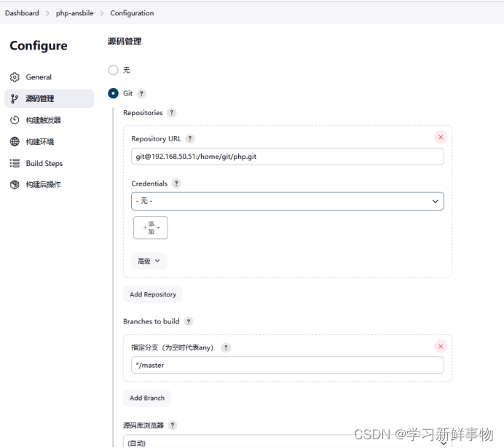This screenshot has width=504, height=448.
Task: Click the General gear icon in sidebar
Action: point(15,77)
